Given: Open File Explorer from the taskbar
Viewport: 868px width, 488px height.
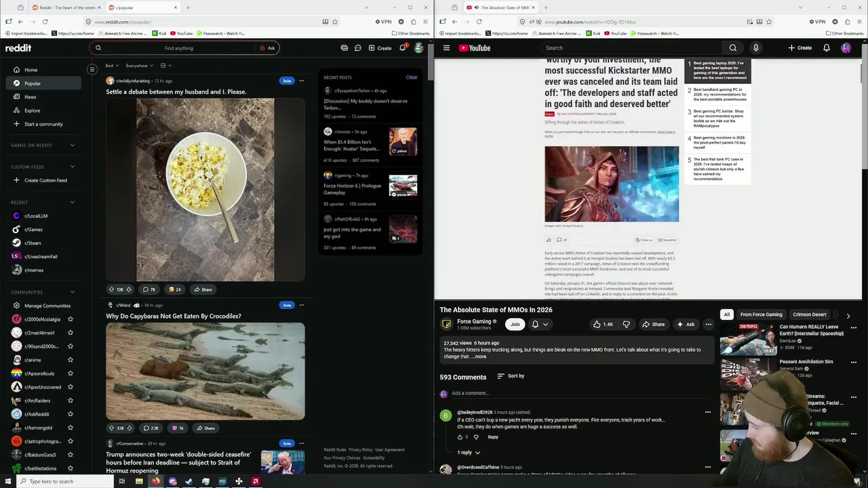Looking at the screenshot, I should [139, 481].
